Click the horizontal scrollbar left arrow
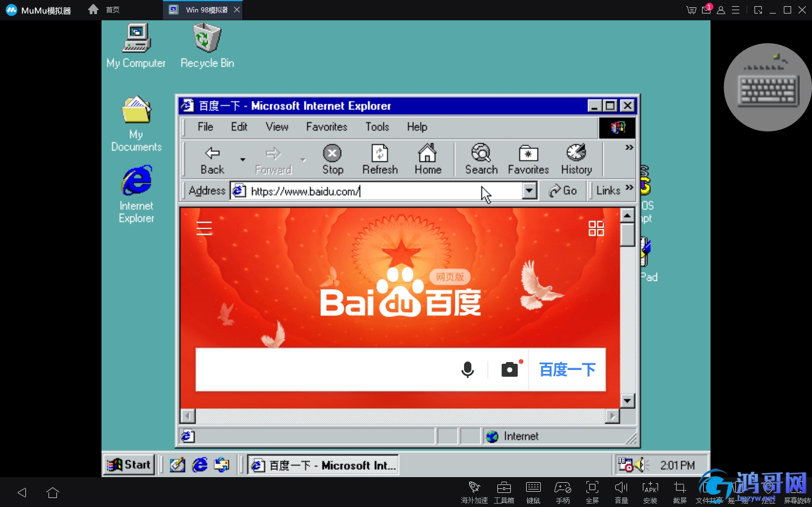The width and height of the screenshot is (812, 507). [188, 416]
